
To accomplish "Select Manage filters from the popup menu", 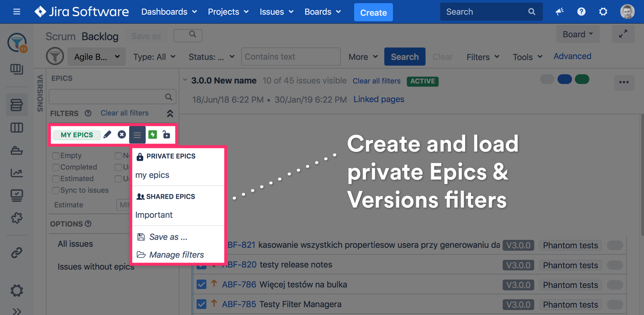I will pyautogui.click(x=176, y=255).
